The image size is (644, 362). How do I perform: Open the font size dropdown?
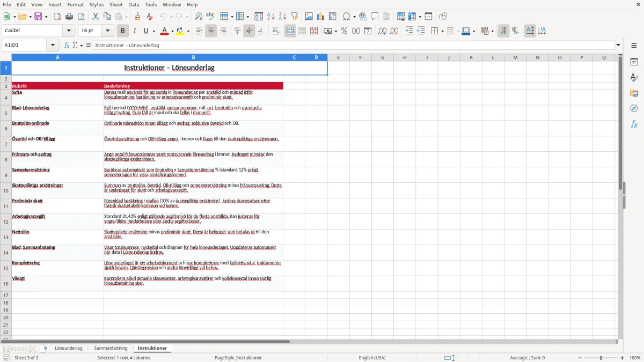[x=108, y=31]
